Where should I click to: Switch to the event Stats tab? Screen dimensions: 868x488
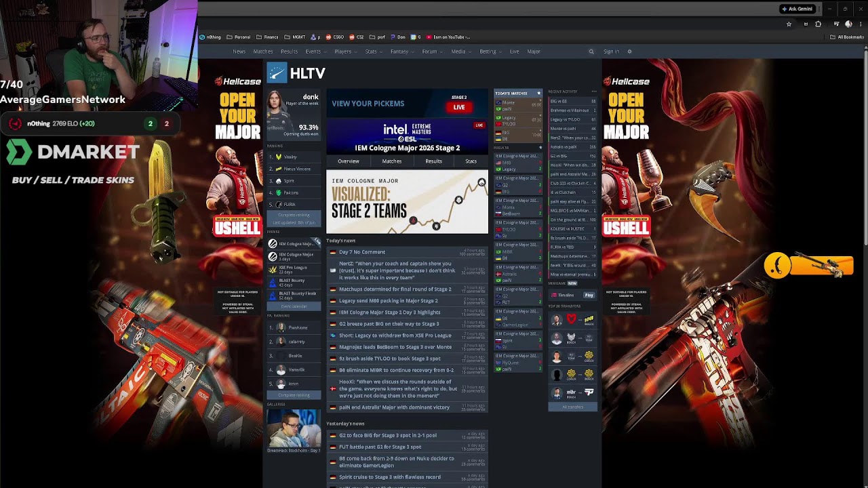click(x=471, y=161)
